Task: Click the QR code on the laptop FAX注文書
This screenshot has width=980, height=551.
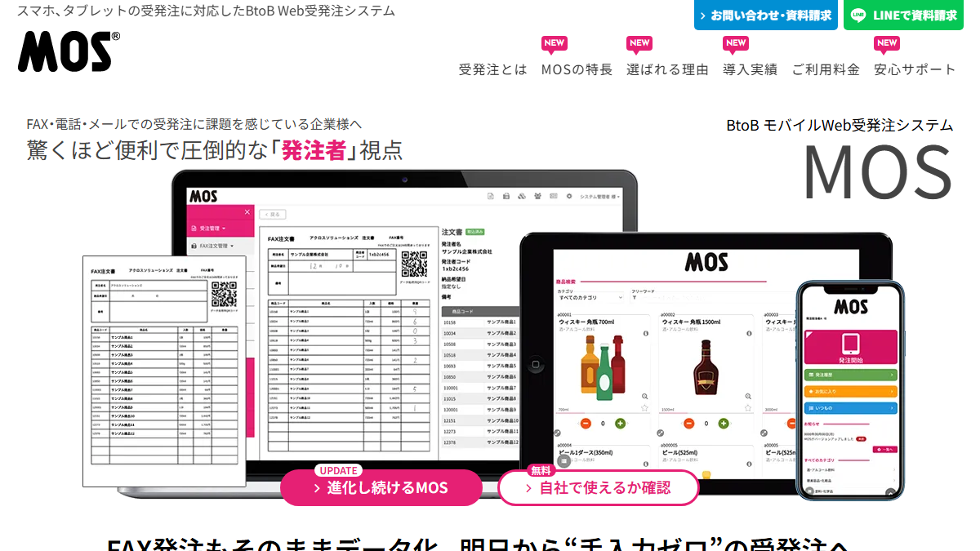Action: pyautogui.click(x=414, y=264)
